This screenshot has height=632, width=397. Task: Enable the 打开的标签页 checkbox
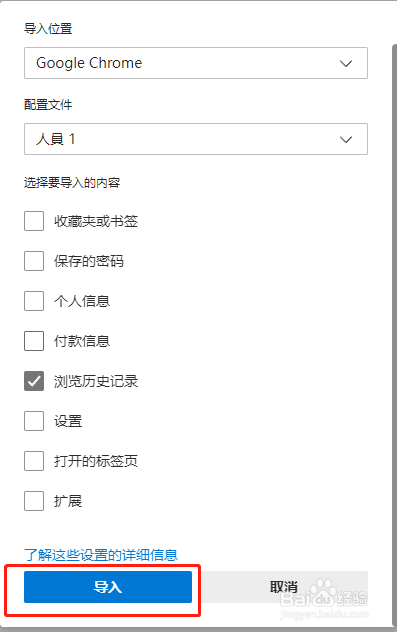pyautogui.click(x=34, y=461)
